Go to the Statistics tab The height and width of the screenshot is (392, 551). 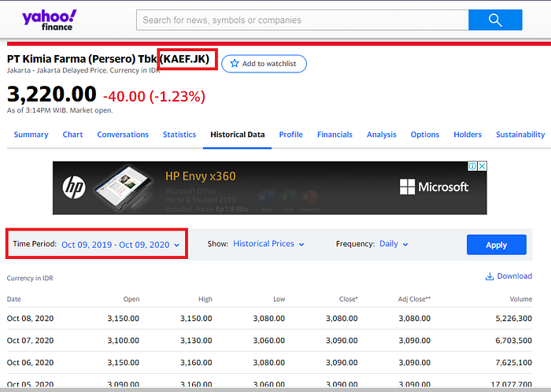(179, 135)
